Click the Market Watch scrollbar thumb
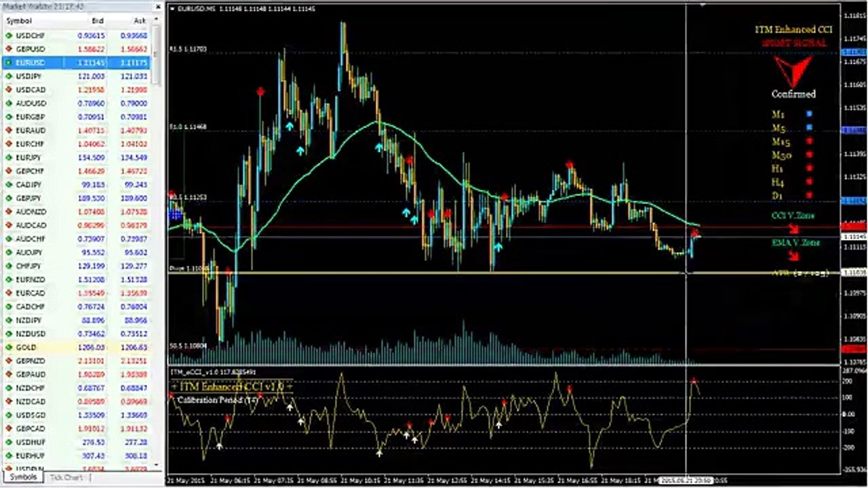 [x=157, y=54]
